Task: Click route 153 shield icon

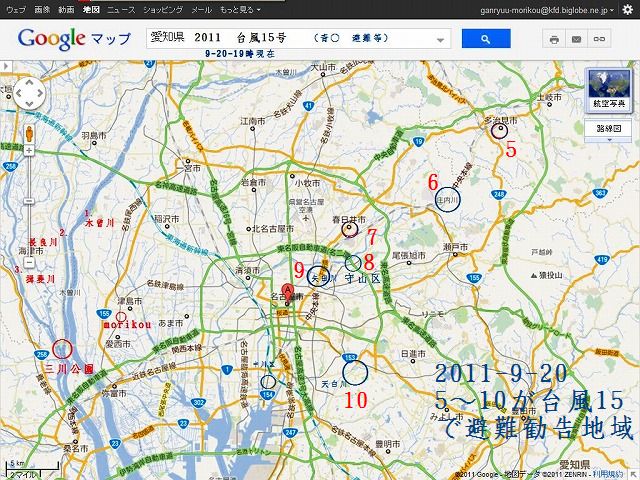Action: 350,358
